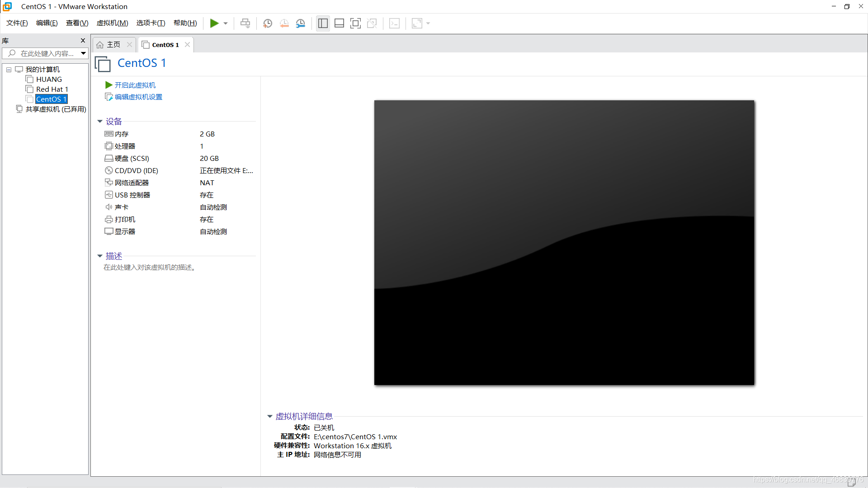Collapse the 虚拟机详细信息 section
The image size is (868, 488).
270,417
